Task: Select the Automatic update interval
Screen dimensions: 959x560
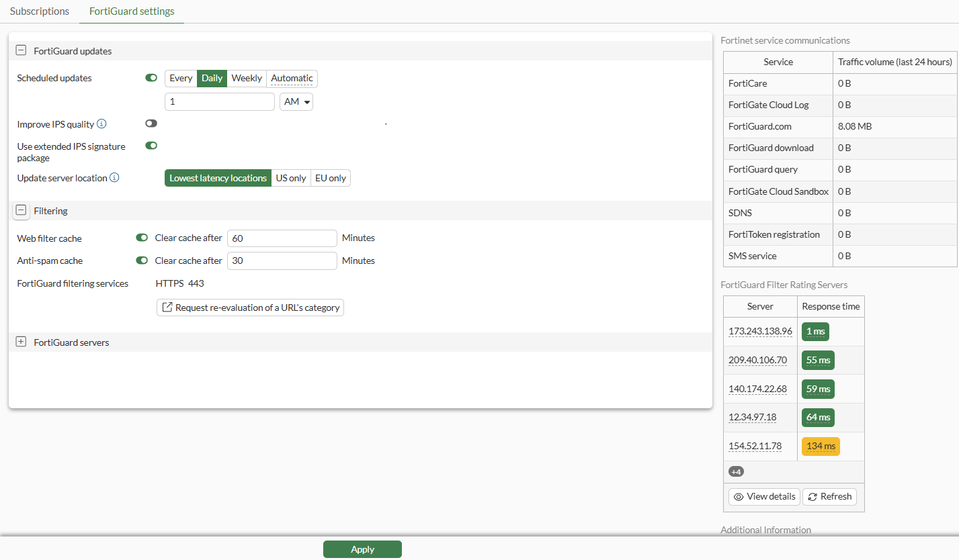Action: pos(292,79)
